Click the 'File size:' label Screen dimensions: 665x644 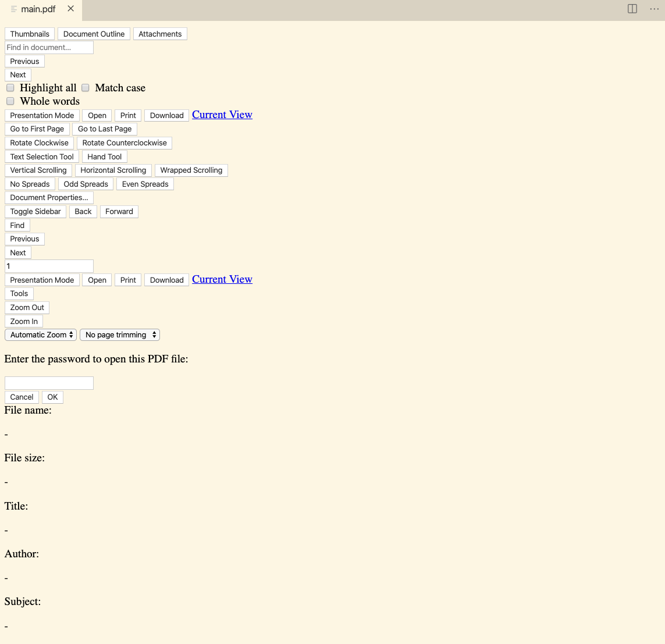tap(24, 458)
